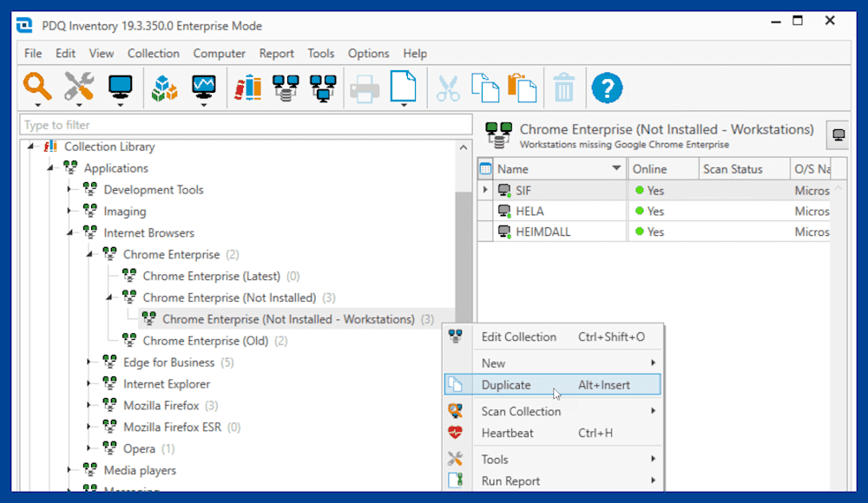Click the blue Help question mark icon
The width and height of the screenshot is (868, 503).
tap(606, 87)
